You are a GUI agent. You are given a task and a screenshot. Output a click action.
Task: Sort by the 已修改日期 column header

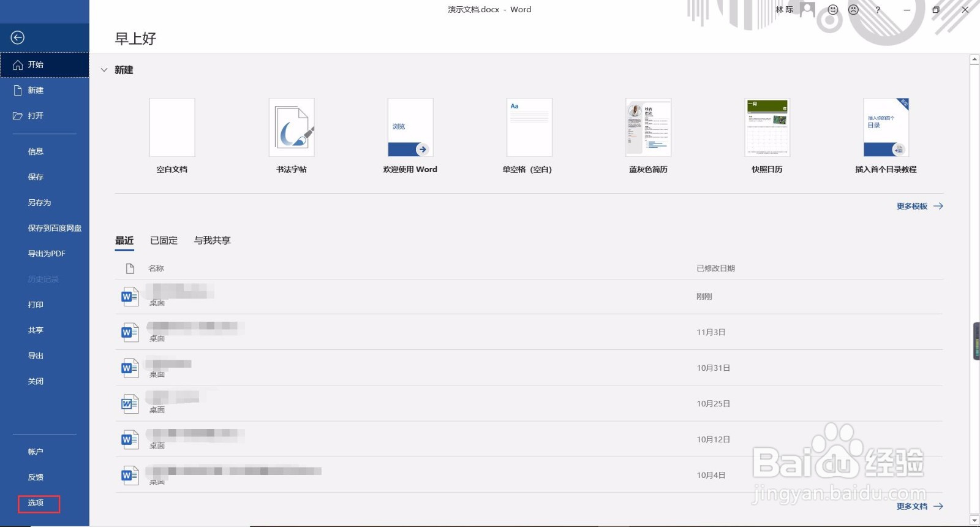pos(715,268)
